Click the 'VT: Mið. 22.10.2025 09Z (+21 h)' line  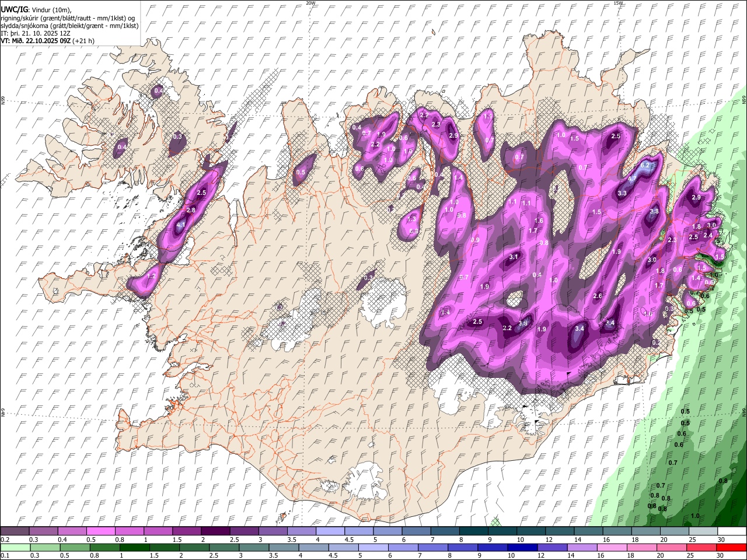click(x=48, y=41)
